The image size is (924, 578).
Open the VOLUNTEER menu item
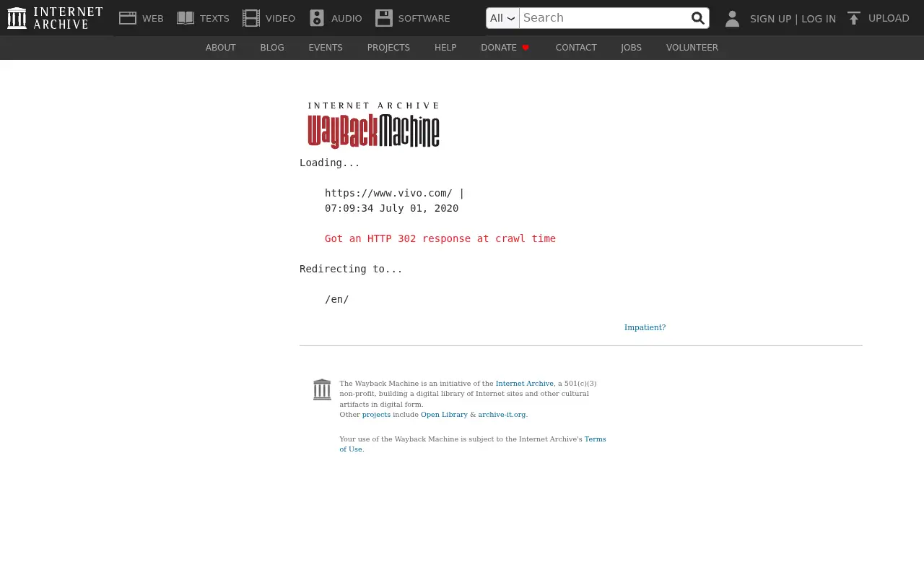[692, 48]
